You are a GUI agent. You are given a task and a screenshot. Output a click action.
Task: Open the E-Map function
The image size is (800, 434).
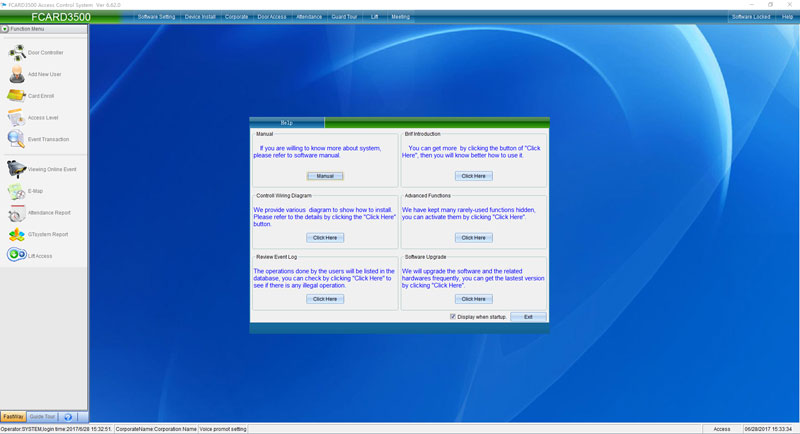(x=26, y=191)
